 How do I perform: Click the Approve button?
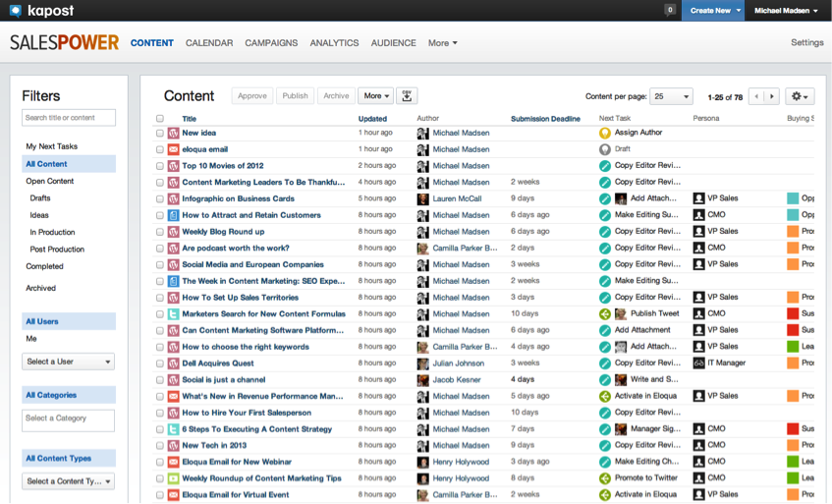252,96
